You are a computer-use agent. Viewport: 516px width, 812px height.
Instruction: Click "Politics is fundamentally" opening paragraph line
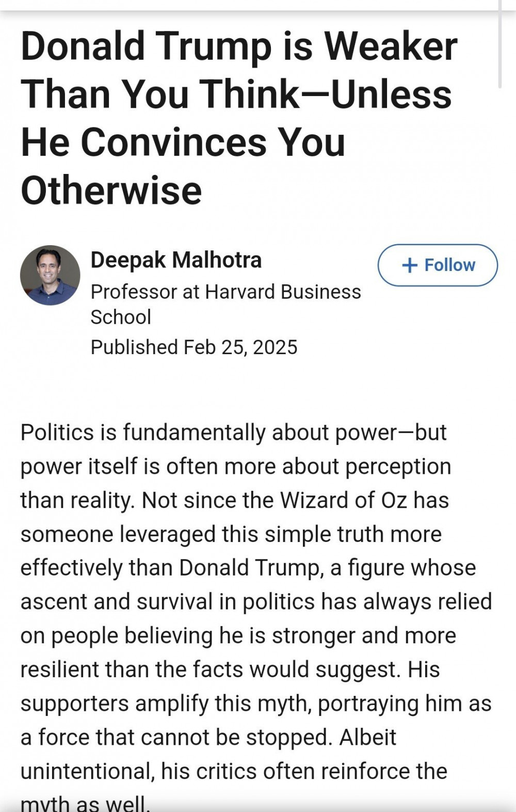pyautogui.click(x=143, y=432)
